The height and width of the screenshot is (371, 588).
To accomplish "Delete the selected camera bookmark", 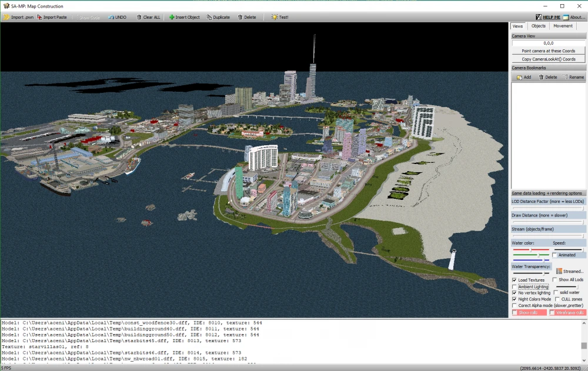I will click(548, 77).
